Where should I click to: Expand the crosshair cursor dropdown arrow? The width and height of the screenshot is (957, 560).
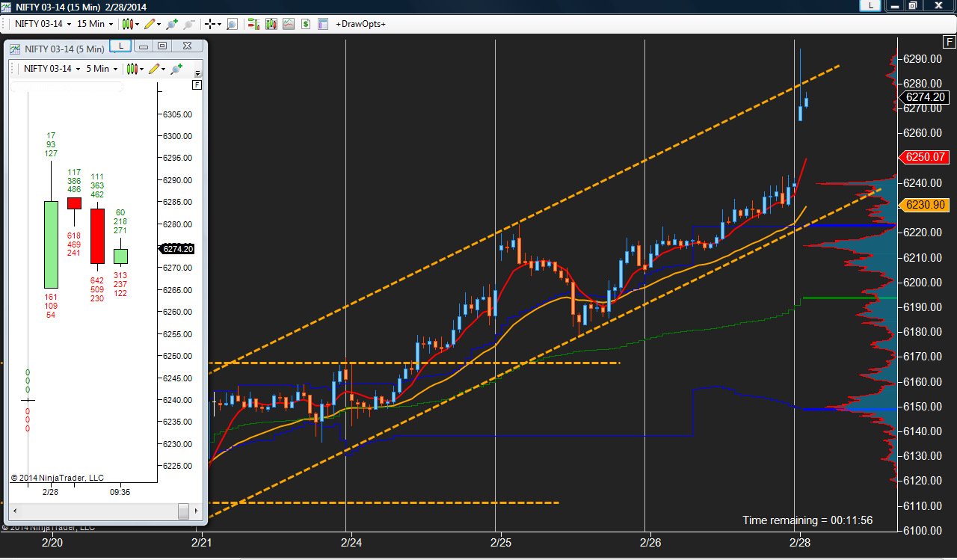coord(219,25)
